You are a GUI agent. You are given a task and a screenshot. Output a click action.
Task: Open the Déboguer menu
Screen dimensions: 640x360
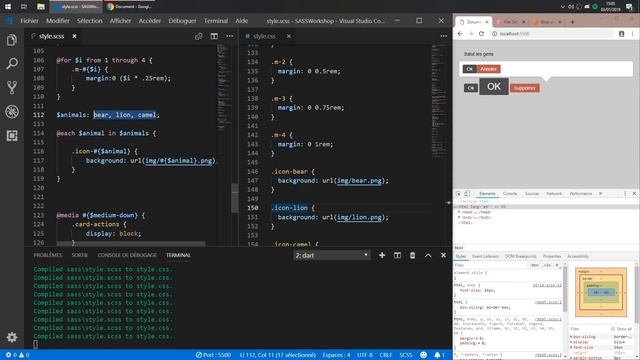tap(182, 21)
